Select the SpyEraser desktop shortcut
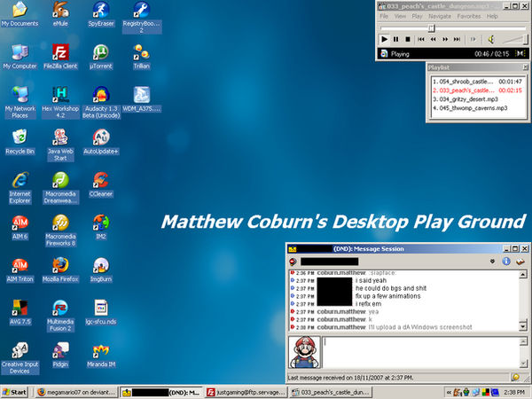The image size is (532, 399). (x=101, y=14)
